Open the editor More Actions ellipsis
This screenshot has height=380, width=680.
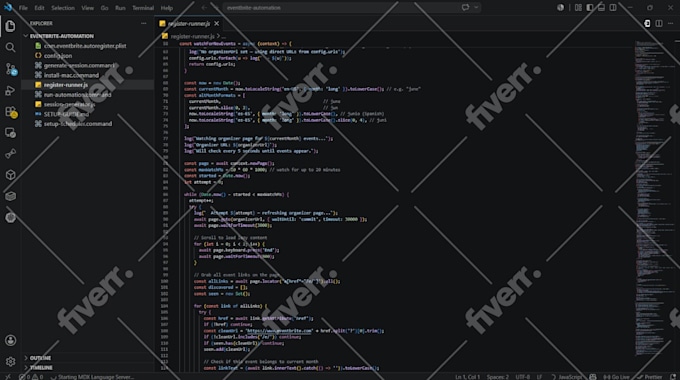point(670,23)
